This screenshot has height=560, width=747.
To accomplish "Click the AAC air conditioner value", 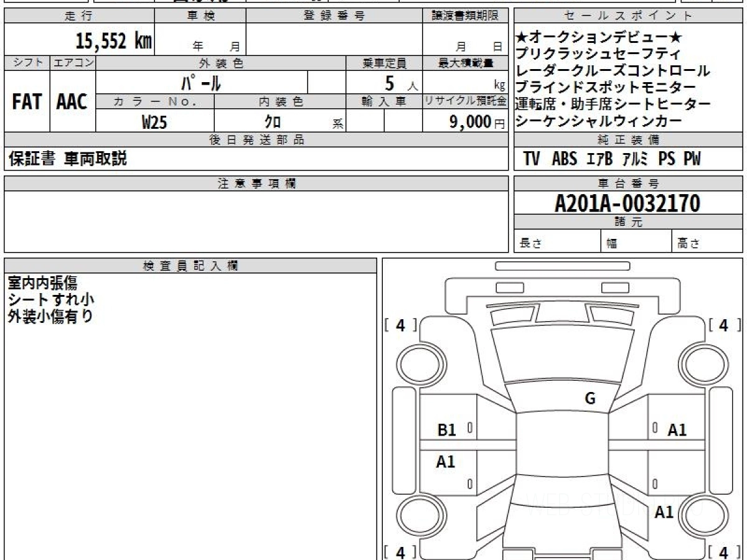I will click(x=72, y=102).
